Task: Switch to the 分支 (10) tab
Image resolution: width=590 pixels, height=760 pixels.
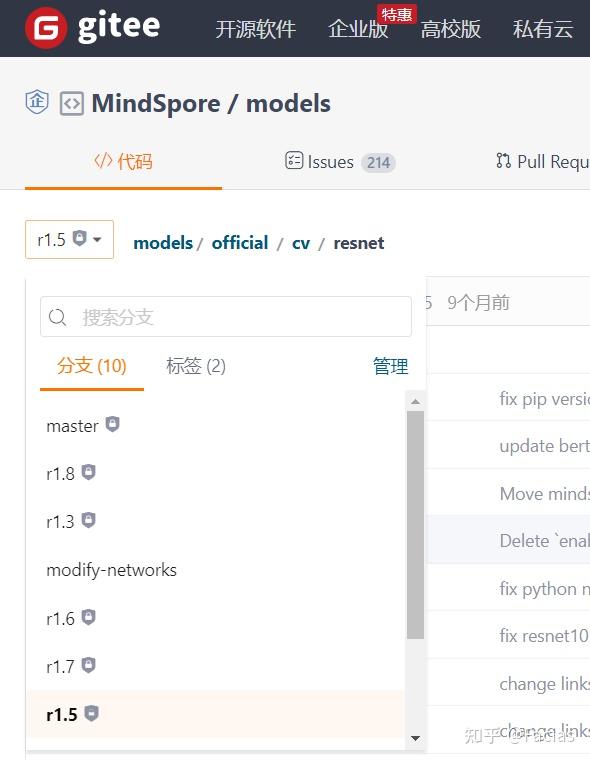Action: 92,366
